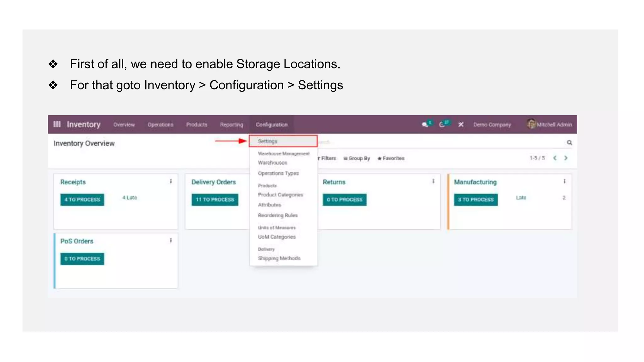Click the Units of Measures section header
This screenshot has height=362, width=644.
[x=277, y=228]
